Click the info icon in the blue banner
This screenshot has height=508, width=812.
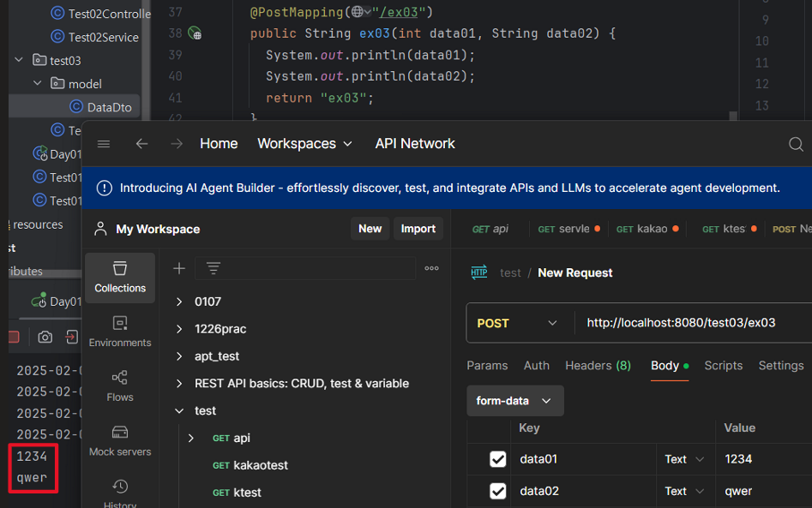(x=104, y=188)
